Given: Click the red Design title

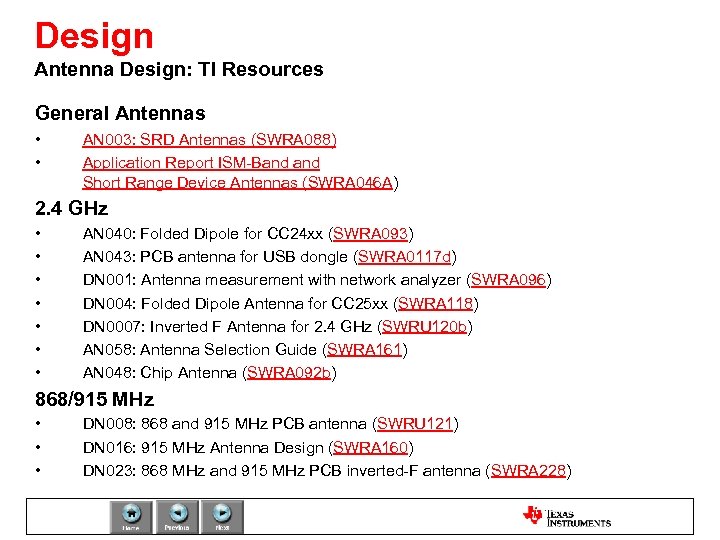Looking at the screenshot, I should click(94, 36).
